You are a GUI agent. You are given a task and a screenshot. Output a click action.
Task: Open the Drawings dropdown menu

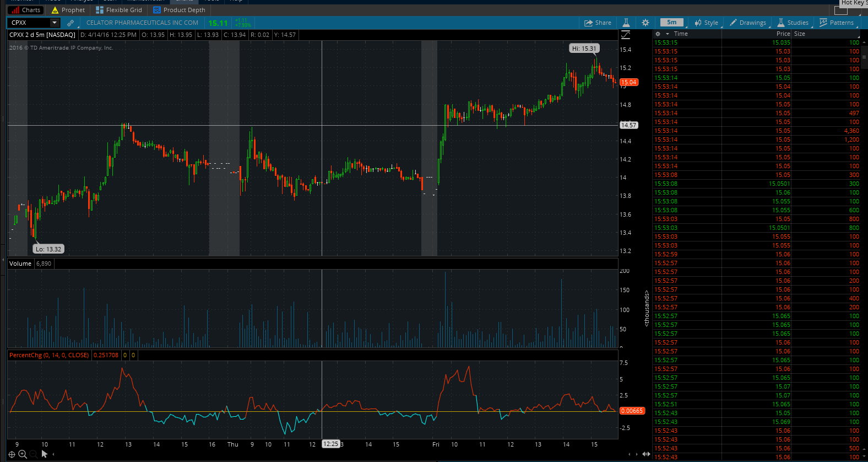tap(748, 23)
